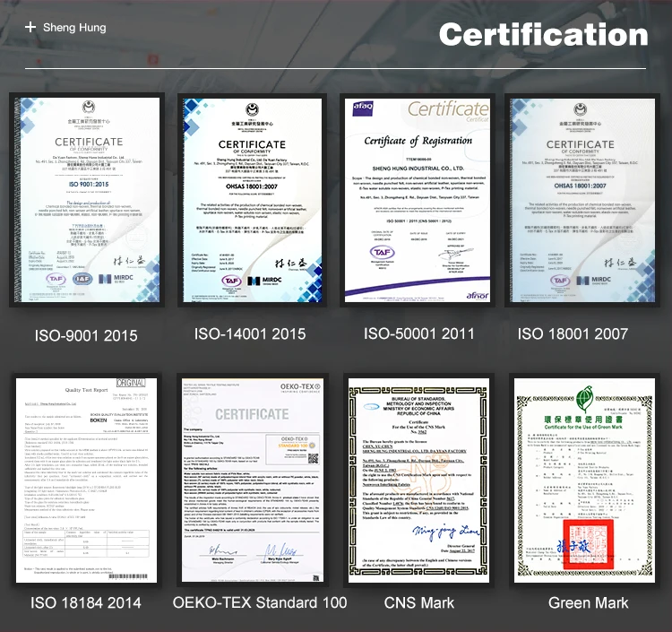Image resolution: width=672 pixels, height=632 pixels.
Task: Click the circular emblem atop the ISO-9001 certificate
Action: pos(89,107)
